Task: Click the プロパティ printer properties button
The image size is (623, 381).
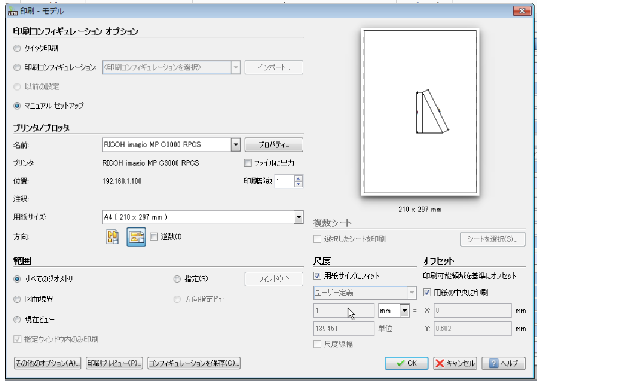Action: click(274, 145)
